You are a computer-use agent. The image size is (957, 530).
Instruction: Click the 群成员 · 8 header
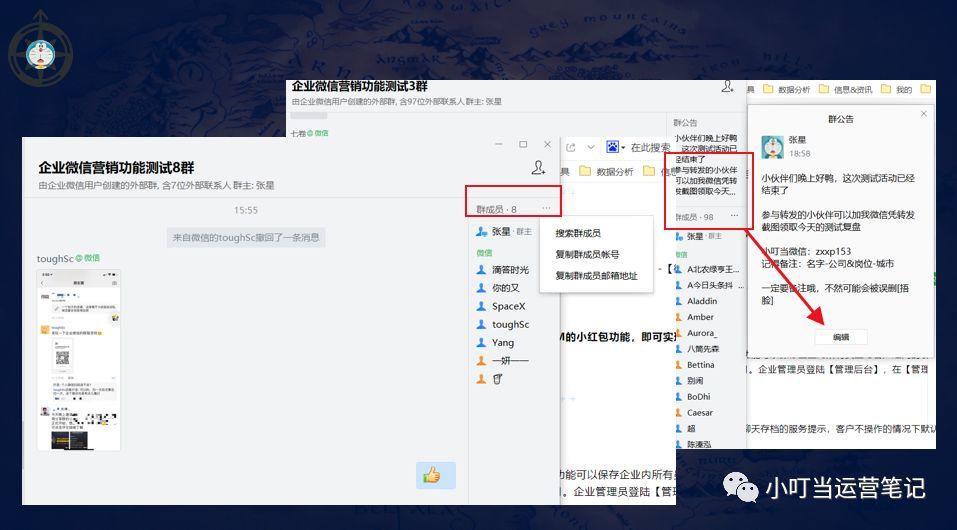click(496, 209)
